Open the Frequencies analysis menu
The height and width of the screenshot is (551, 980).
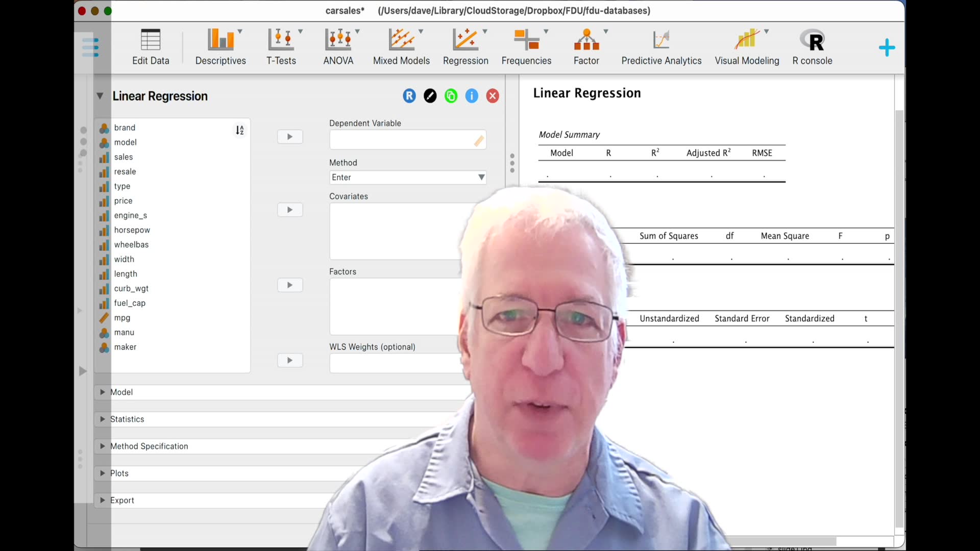click(x=526, y=46)
